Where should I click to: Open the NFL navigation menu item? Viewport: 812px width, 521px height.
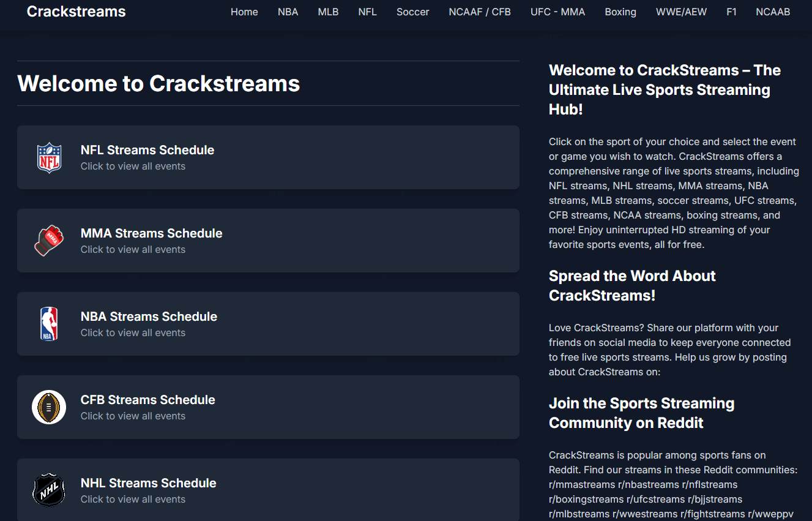click(368, 12)
